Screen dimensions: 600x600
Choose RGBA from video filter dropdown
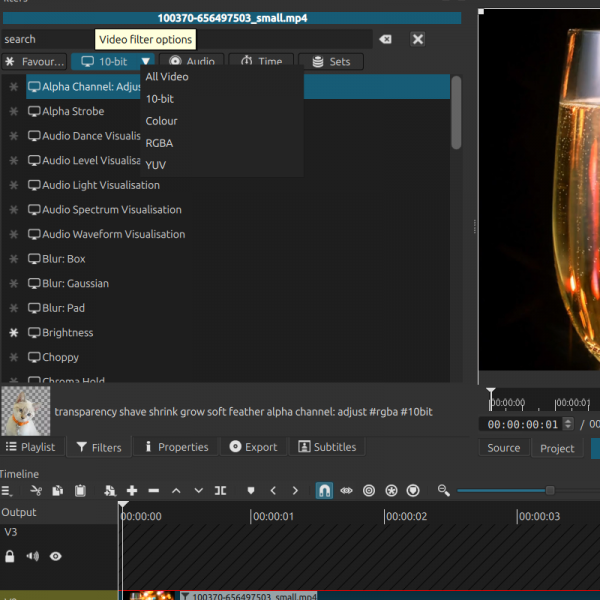(159, 143)
